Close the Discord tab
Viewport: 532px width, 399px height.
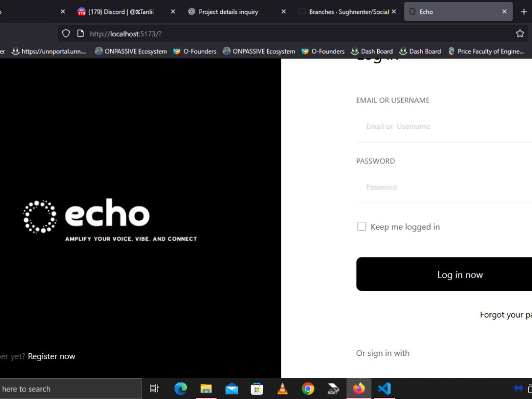tap(173, 12)
